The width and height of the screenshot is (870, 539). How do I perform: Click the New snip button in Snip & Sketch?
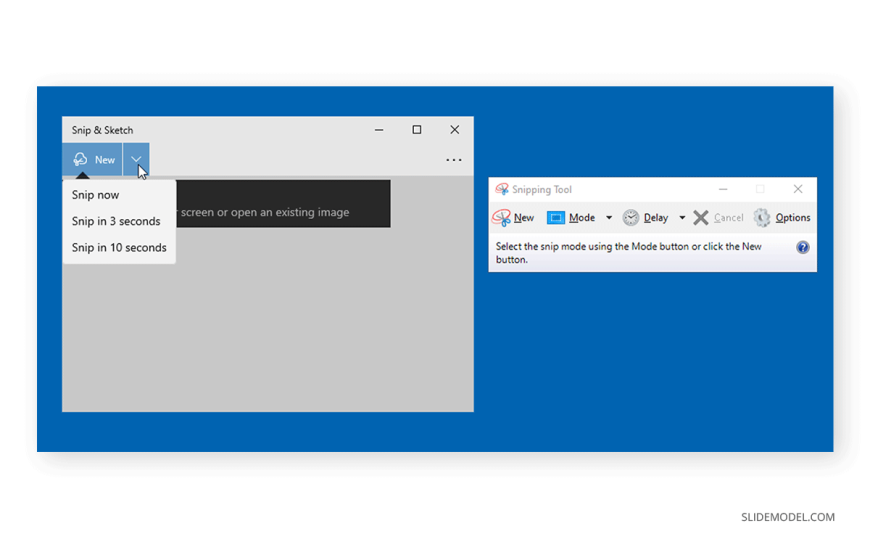coord(92,160)
